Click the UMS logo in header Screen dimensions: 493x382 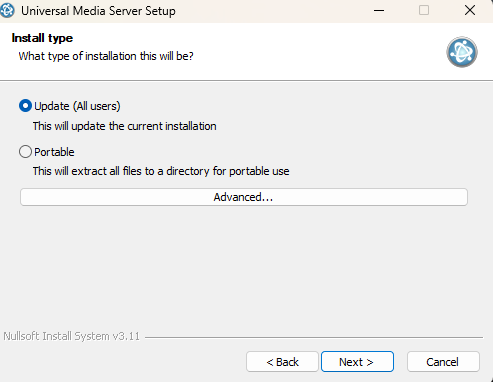click(x=462, y=52)
